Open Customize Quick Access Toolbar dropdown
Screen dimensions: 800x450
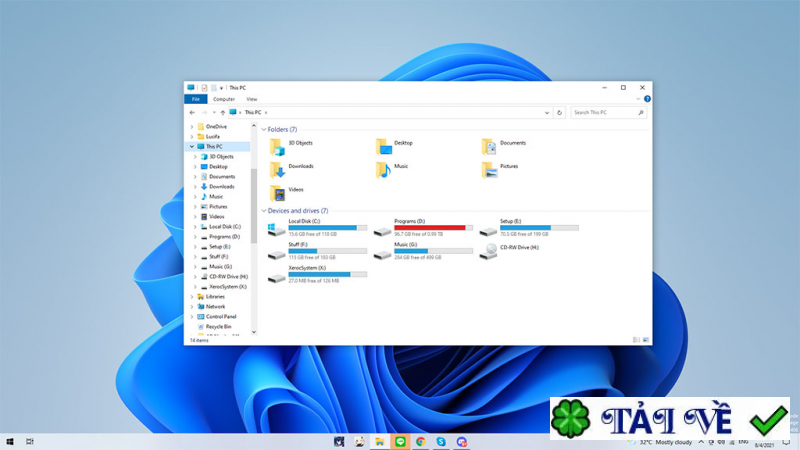(221, 88)
